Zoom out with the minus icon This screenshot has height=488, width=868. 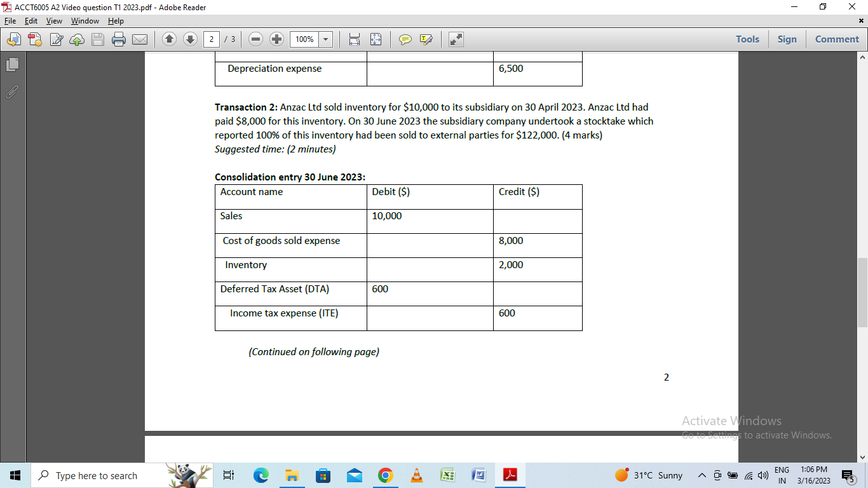point(255,39)
